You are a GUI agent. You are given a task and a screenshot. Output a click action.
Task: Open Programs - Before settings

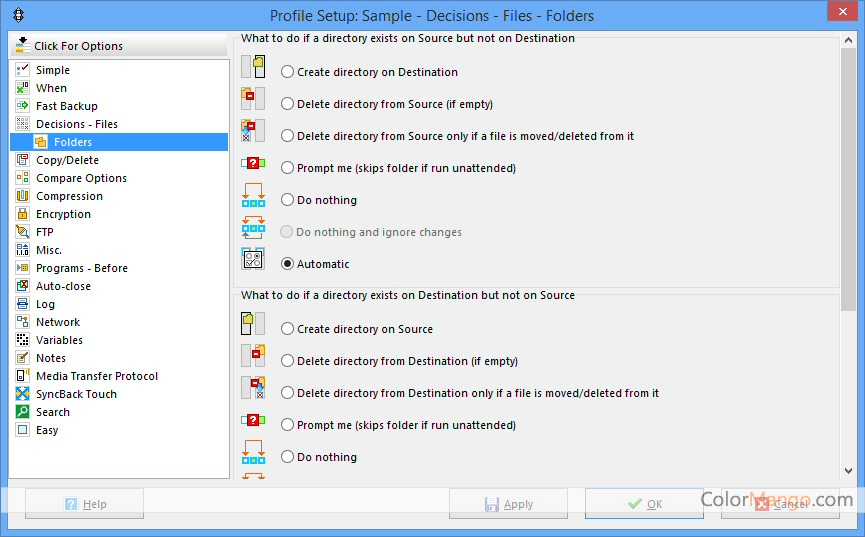(x=82, y=268)
